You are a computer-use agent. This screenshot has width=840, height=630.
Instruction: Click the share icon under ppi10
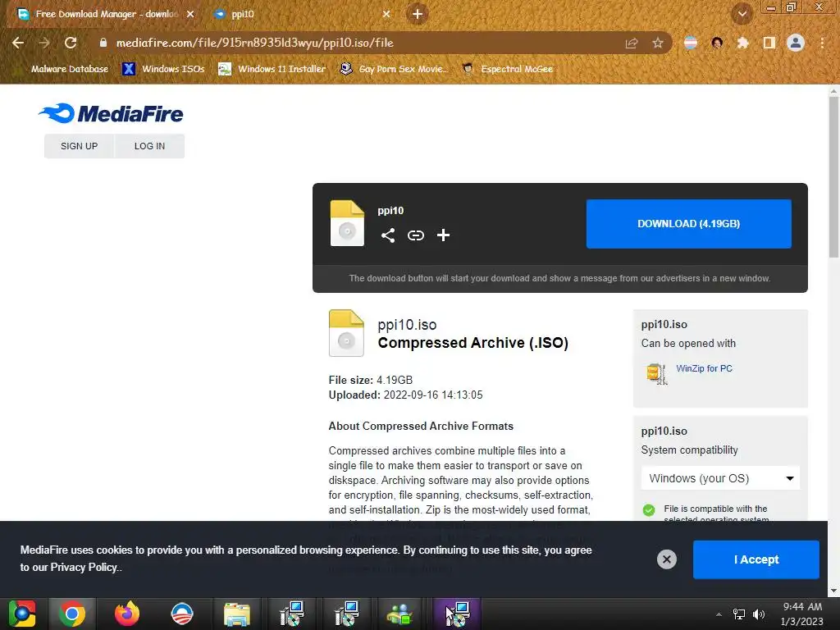388,235
